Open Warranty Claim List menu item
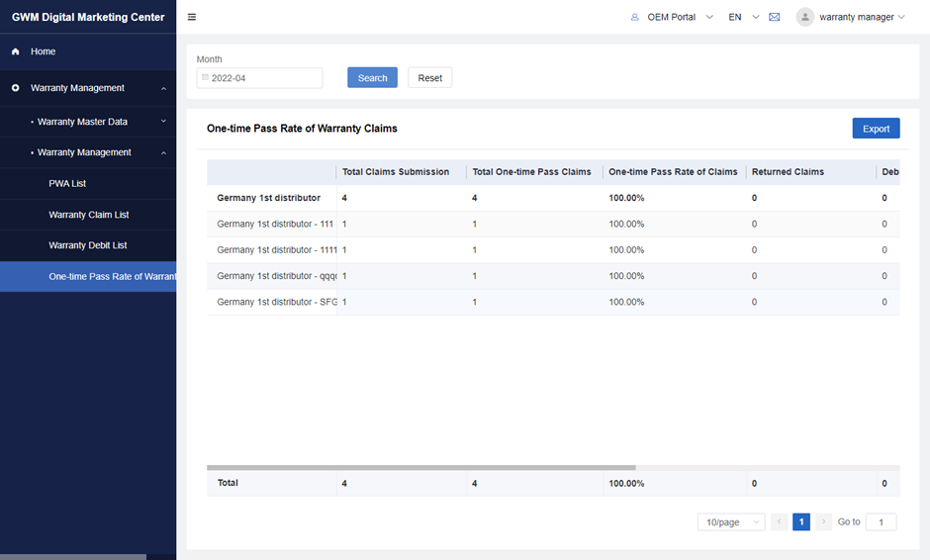Image resolution: width=930 pixels, height=560 pixels. [x=88, y=215]
